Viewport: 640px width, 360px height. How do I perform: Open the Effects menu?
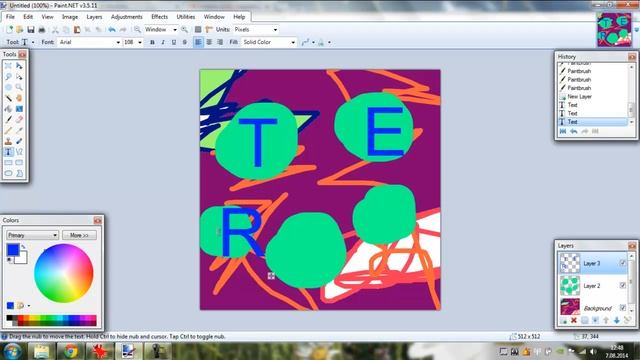tap(159, 17)
